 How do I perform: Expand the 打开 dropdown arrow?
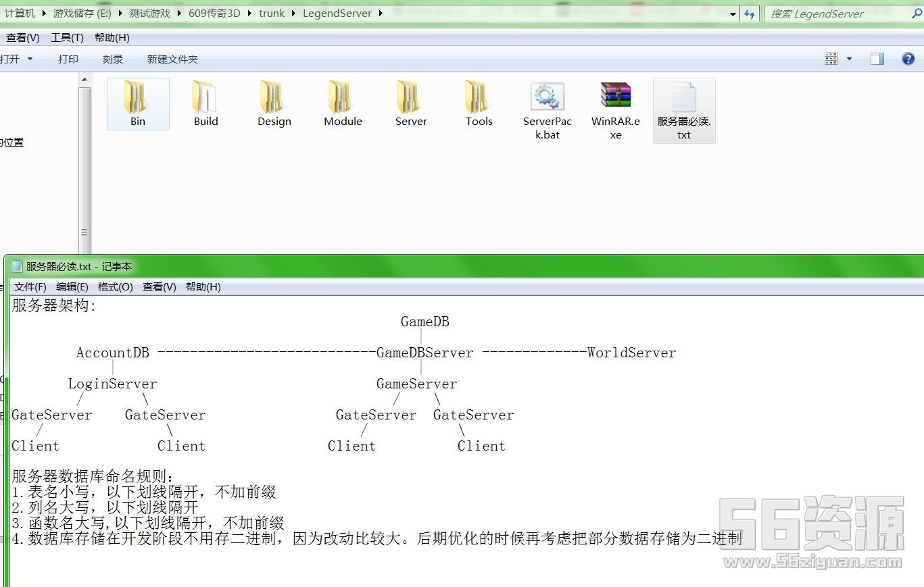tap(30, 59)
